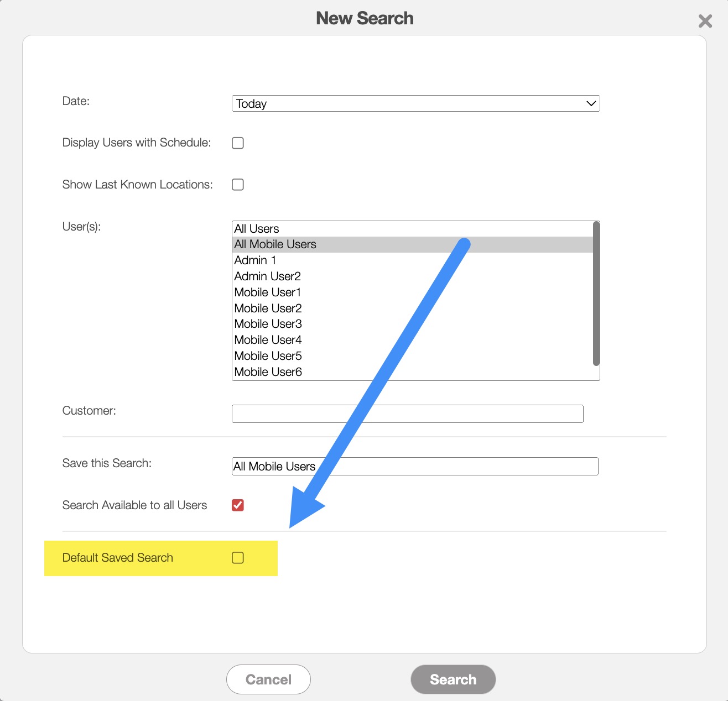Check Show Last Known Locations box
This screenshot has height=701, width=728.
pyautogui.click(x=238, y=185)
